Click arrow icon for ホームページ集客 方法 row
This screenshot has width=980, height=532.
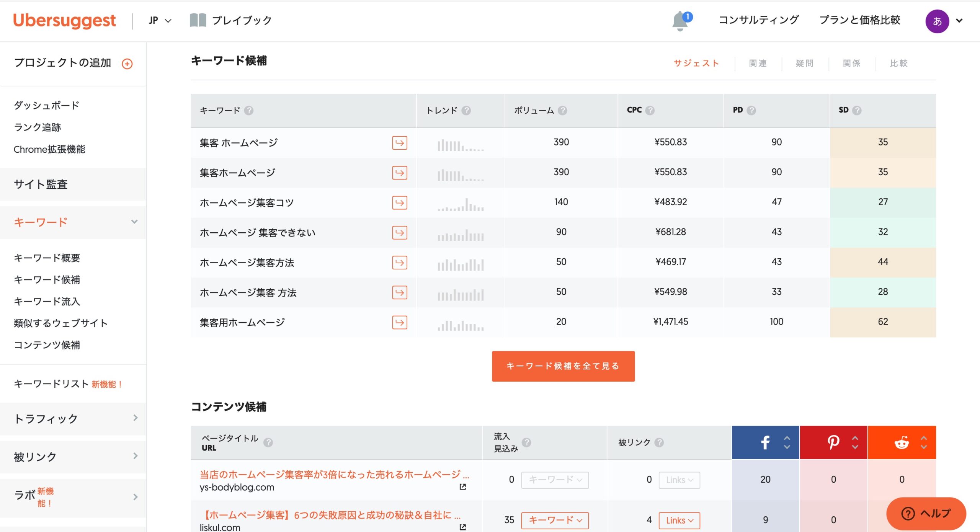[x=400, y=292]
